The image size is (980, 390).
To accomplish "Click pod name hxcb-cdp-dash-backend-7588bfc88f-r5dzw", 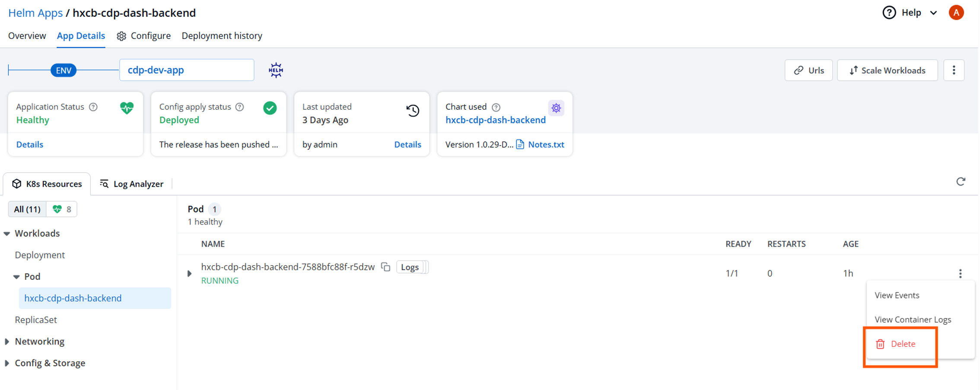I will [288, 267].
